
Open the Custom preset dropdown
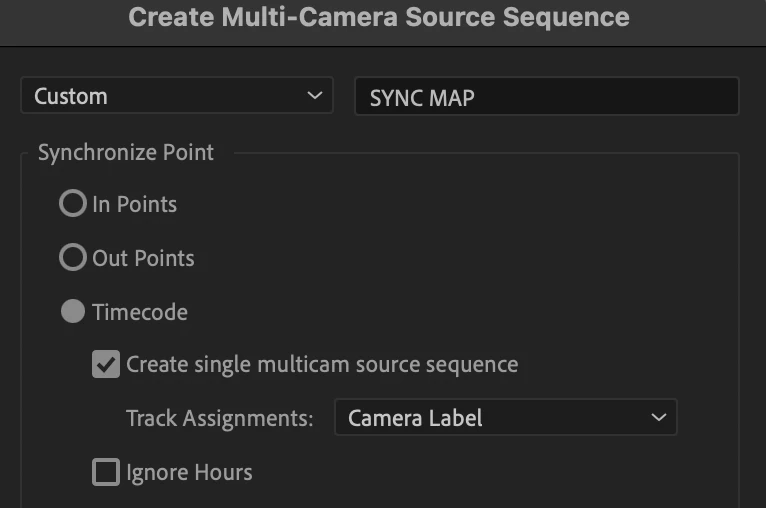tap(177, 96)
